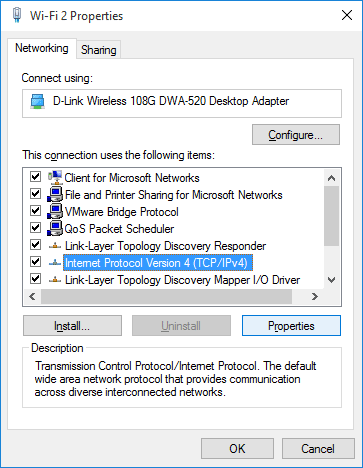The height and width of the screenshot is (468, 363).
Task: Click the vertical scrollbar thumb in items list
Action: click(331, 216)
